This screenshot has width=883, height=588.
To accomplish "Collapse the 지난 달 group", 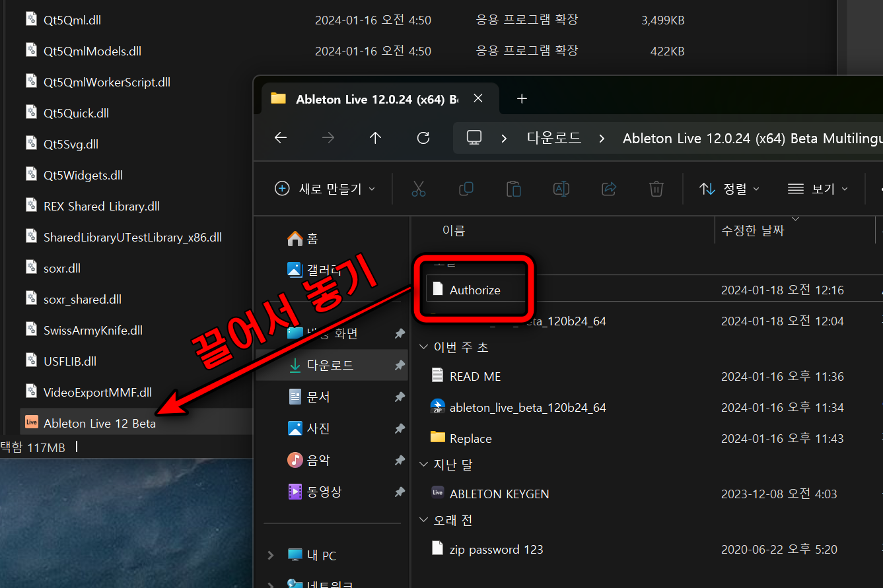I will coord(423,465).
